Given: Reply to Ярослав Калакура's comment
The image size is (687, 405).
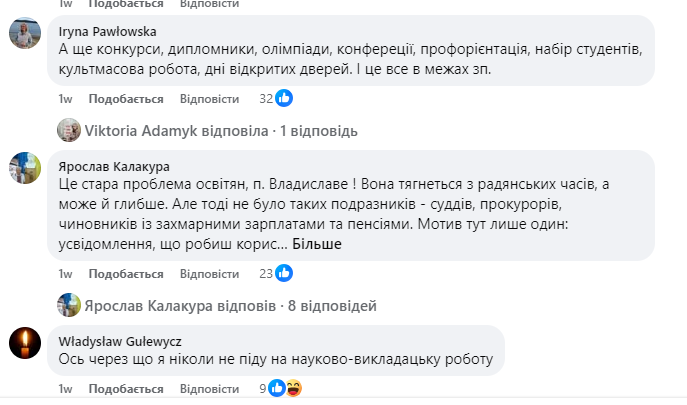Looking at the screenshot, I should (210, 274).
